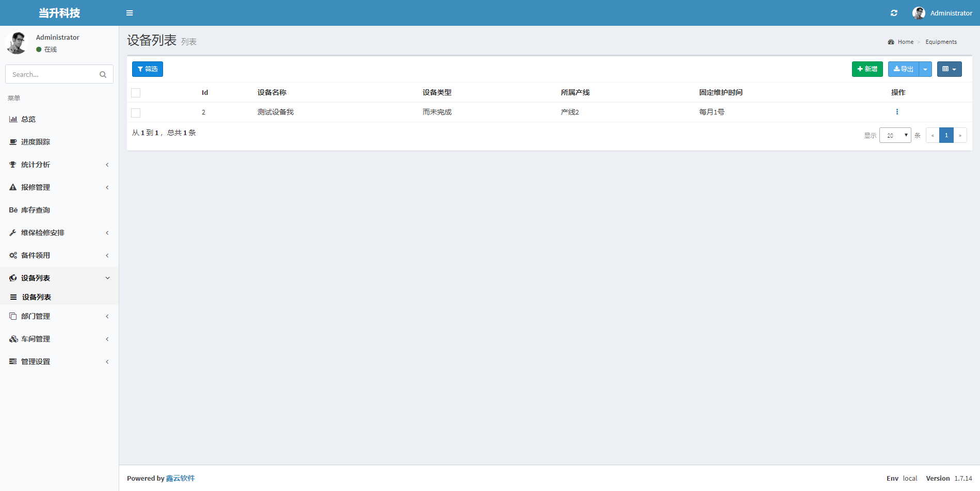Click the search magnifier icon in sidebar

click(103, 75)
